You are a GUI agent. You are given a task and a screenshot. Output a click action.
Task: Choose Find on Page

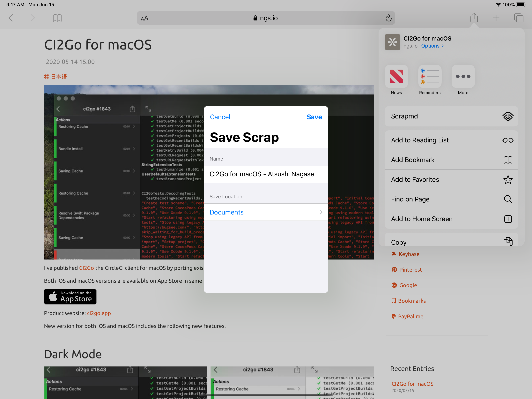tap(451, 199)
